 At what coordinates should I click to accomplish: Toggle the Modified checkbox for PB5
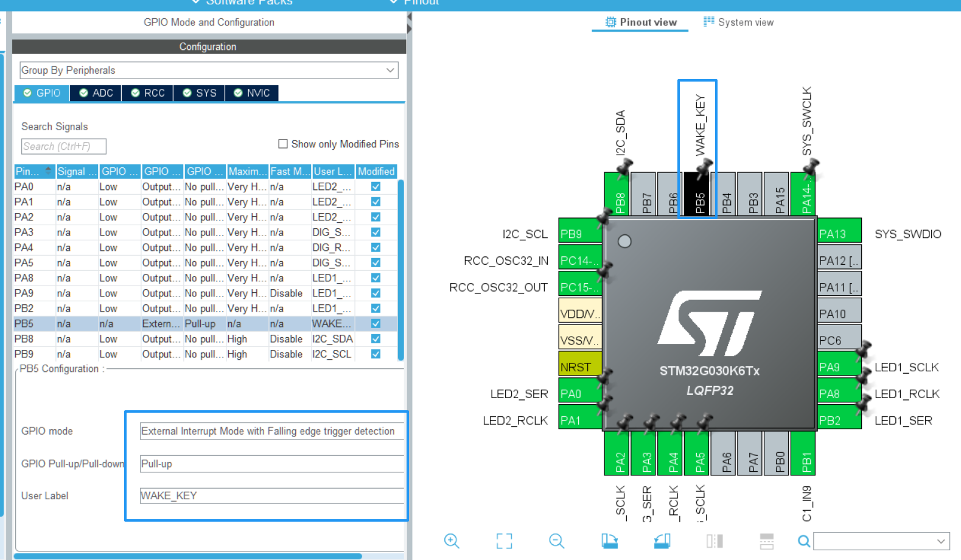click(376, 324)
